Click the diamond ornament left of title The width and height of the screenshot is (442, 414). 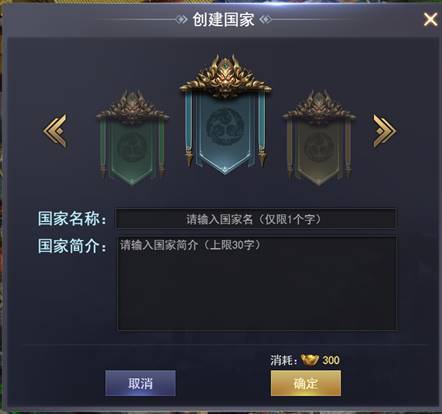[x=182, y=20]
